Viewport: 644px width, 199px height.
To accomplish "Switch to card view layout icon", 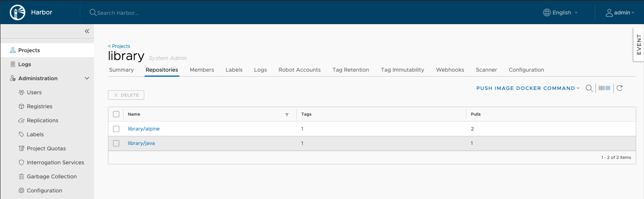I will tap(602, 88).
